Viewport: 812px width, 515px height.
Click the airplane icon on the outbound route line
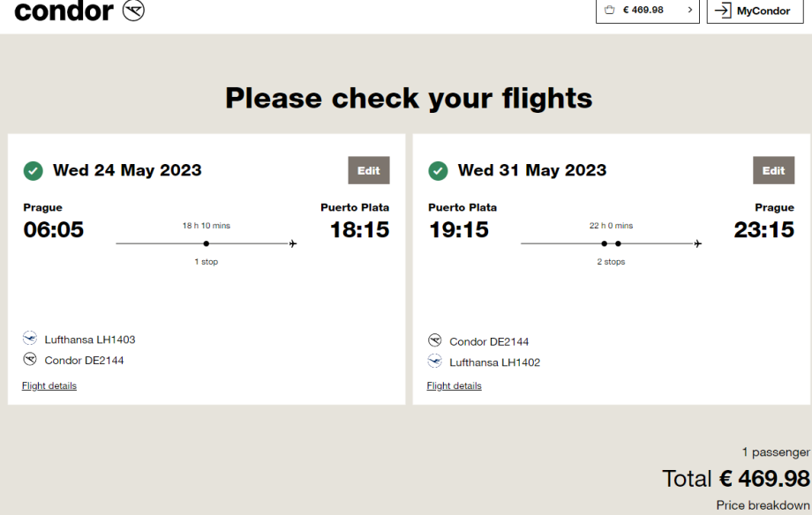click(x=293, y=243)
